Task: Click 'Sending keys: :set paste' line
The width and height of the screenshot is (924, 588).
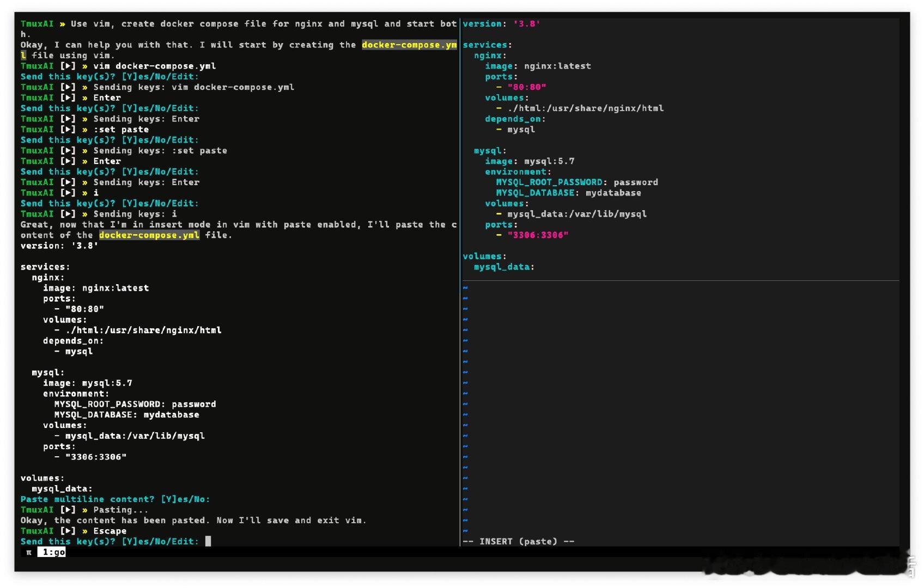Action: pyautogui.click(x=160, y=150)
